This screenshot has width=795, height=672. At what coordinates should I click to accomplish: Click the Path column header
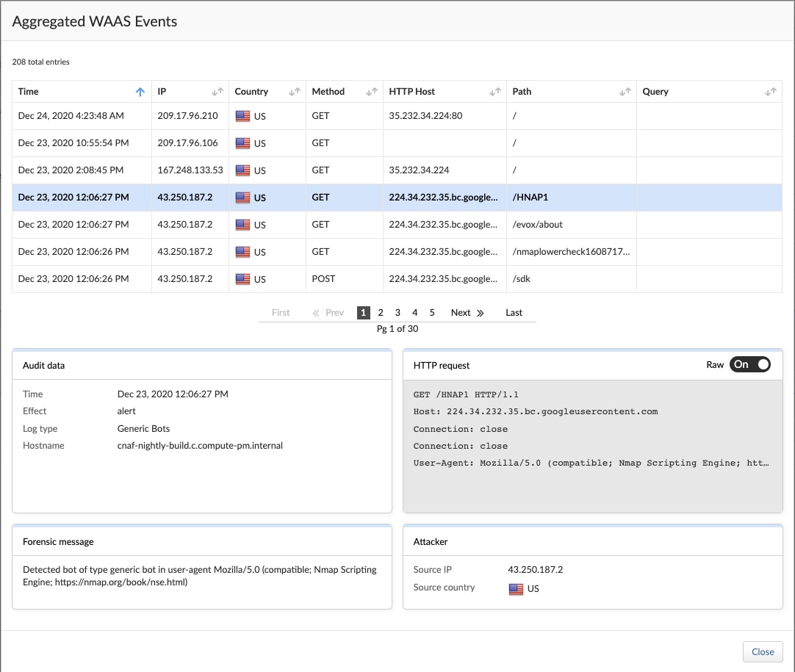(x=572, y=92)
